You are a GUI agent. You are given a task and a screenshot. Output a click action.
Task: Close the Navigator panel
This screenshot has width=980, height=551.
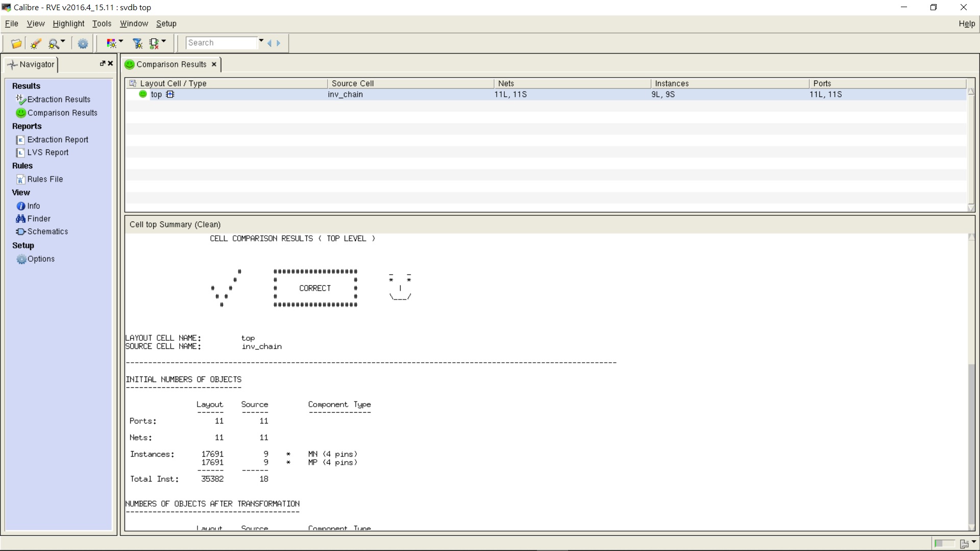(x=110, y=63)
